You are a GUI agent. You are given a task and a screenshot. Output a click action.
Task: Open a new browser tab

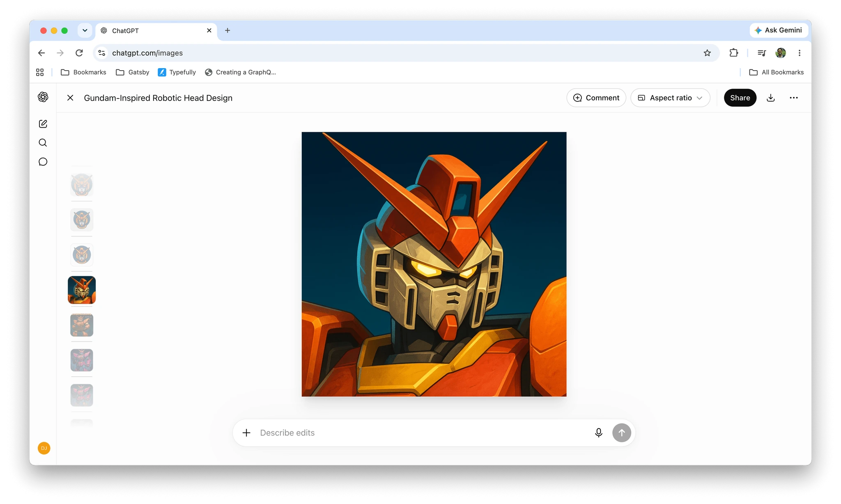coord(227,30)
